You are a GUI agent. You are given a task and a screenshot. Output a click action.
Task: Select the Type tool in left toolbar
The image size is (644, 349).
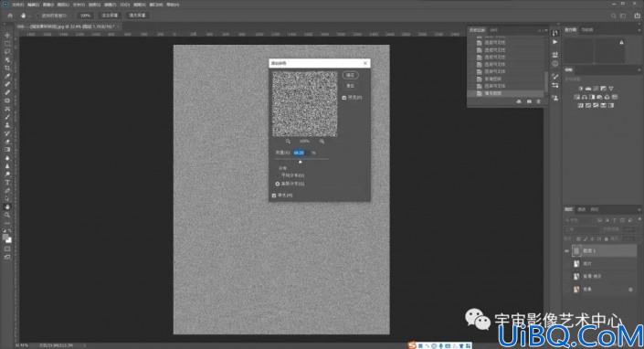pos(7,183)
